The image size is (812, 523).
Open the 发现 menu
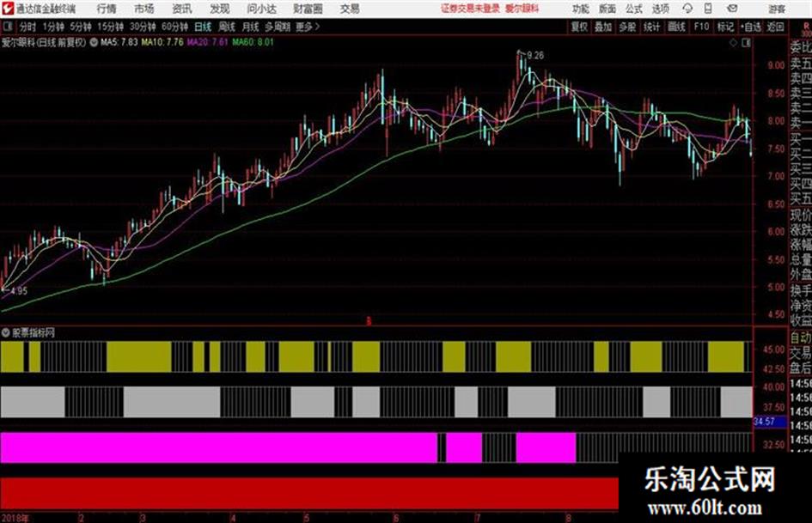(x=220, y=9)
